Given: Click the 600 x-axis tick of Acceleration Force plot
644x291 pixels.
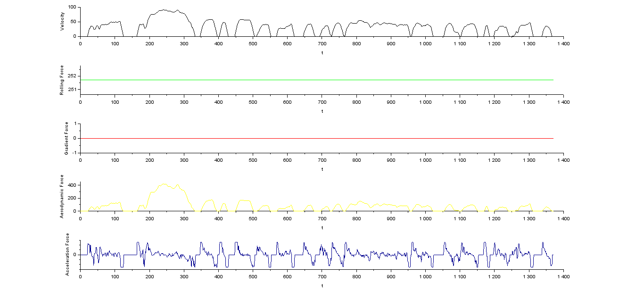Looking at the screenshot, I should (287, 276).
